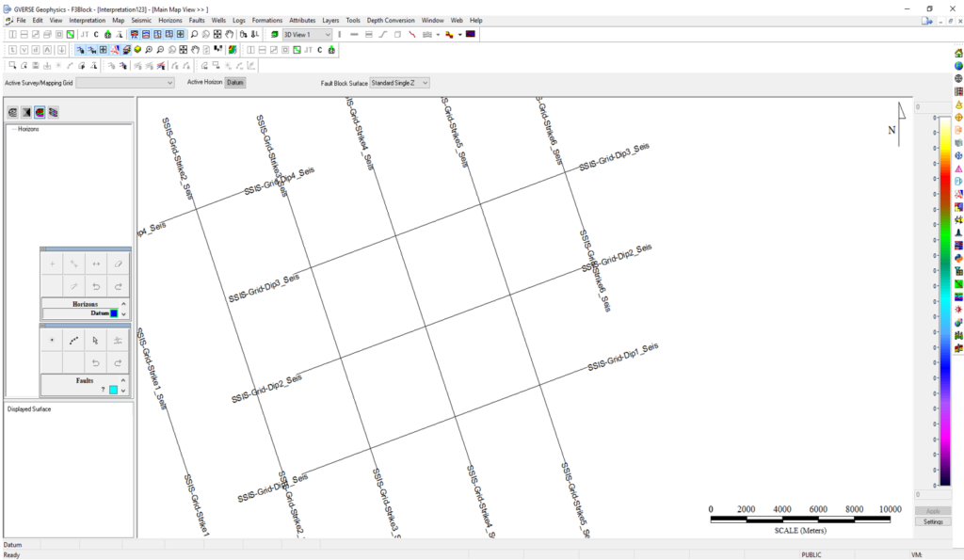Click the Datum button beside Active Horizon
This screenshot has width=964, height=560.
[234, 82]
